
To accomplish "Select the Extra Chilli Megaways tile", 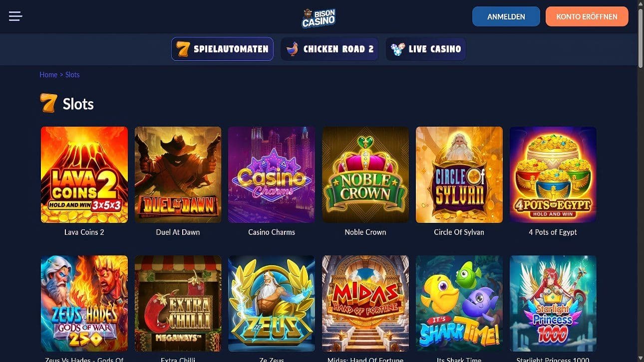I will [178, 304].
